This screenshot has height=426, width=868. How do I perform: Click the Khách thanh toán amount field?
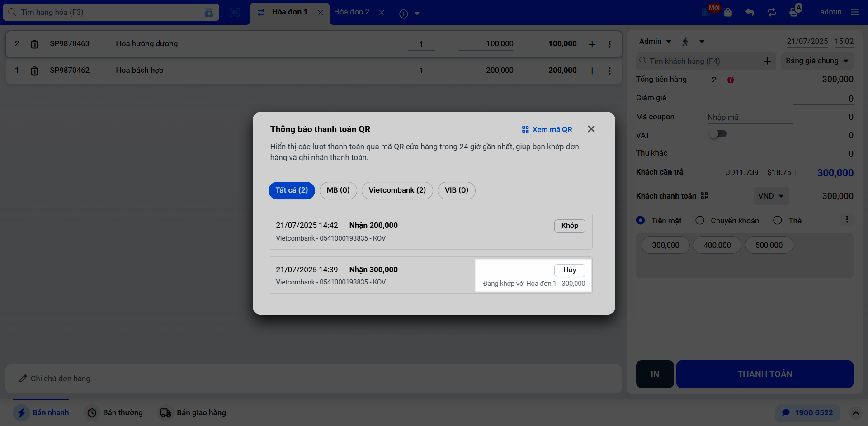[823, 196]
